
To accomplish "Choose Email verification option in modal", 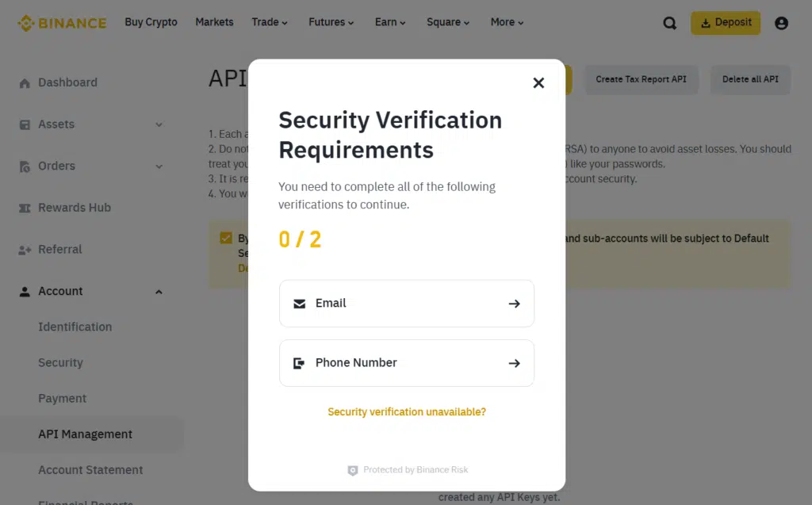I will [406, 303].
